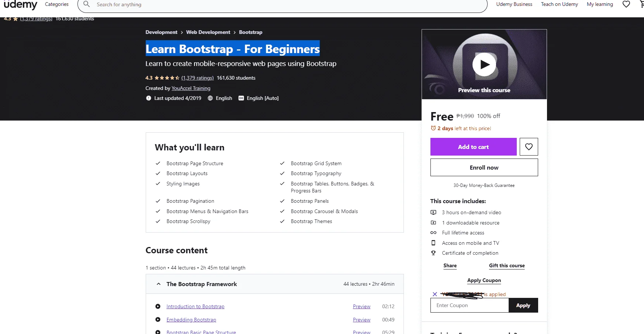Preview Introduction to Bootstrap lecture
Viewport: 644px width, 334px height.
point(361,306)
